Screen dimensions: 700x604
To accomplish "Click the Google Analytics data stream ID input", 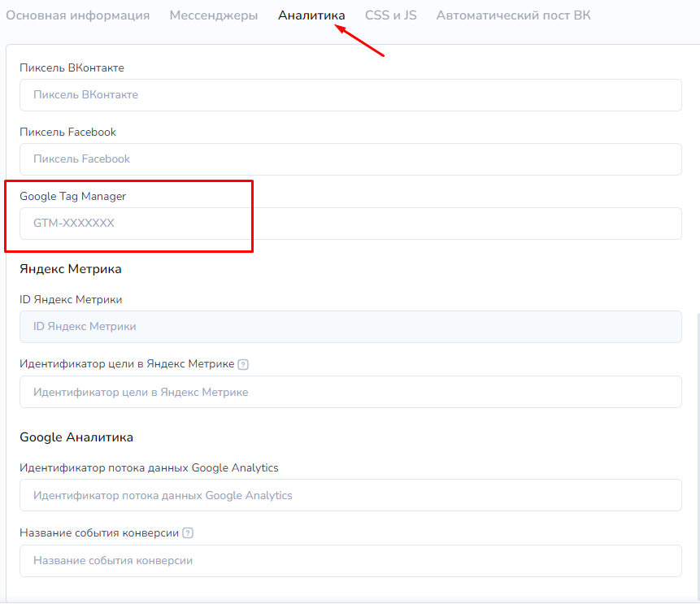I will tap(350, 495).
